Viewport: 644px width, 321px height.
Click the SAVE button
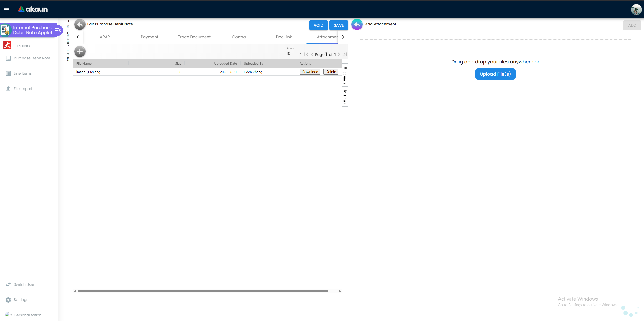point(338,25)
